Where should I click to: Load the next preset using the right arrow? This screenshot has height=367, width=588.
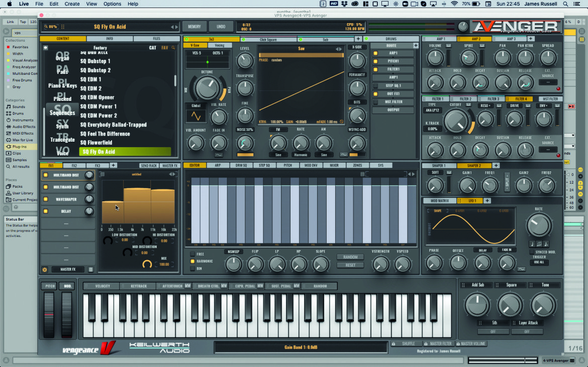click(x=176, y=27)
